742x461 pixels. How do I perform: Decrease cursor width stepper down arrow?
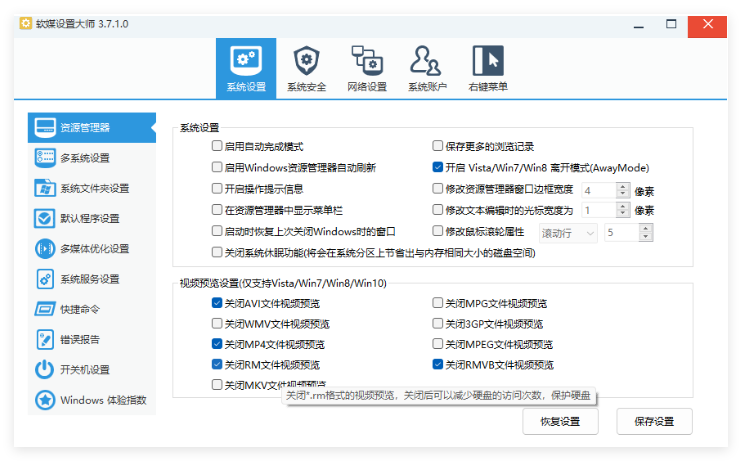[623, 213]
